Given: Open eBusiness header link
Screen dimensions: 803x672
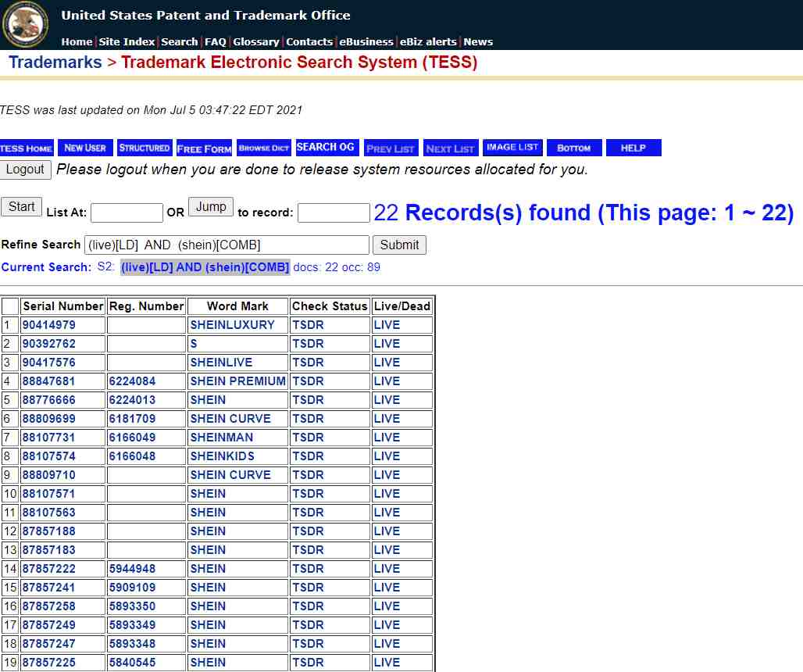Looking at the screenshot, I should click(x=366, y=42).
